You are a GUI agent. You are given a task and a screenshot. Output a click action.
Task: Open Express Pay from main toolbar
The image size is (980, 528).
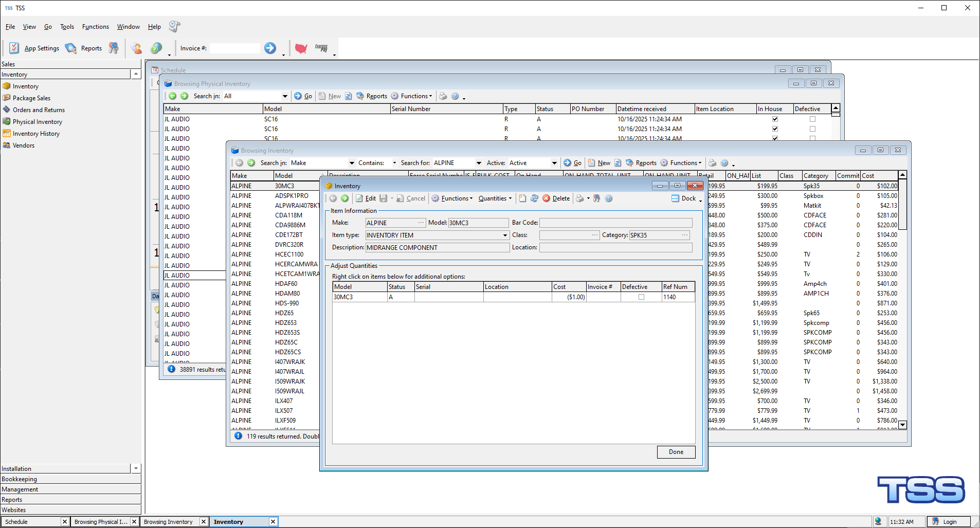coord(321,48)
